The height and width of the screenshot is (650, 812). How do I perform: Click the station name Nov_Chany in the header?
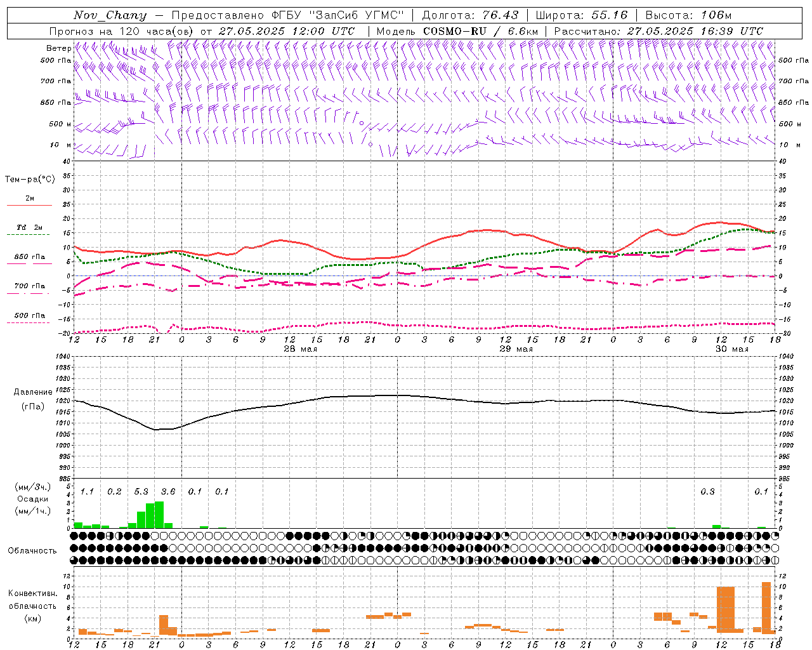click(110, 15)
